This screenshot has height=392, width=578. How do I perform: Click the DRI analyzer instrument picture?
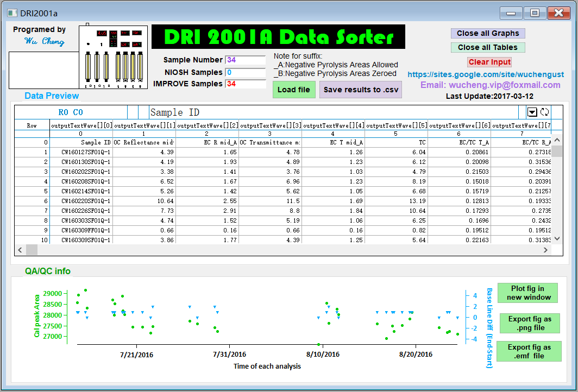coord(113,56)
